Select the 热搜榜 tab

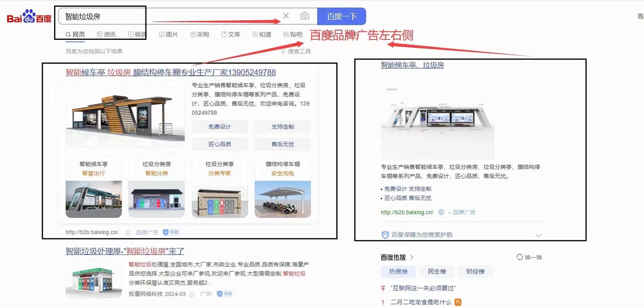tap(398, 271)
